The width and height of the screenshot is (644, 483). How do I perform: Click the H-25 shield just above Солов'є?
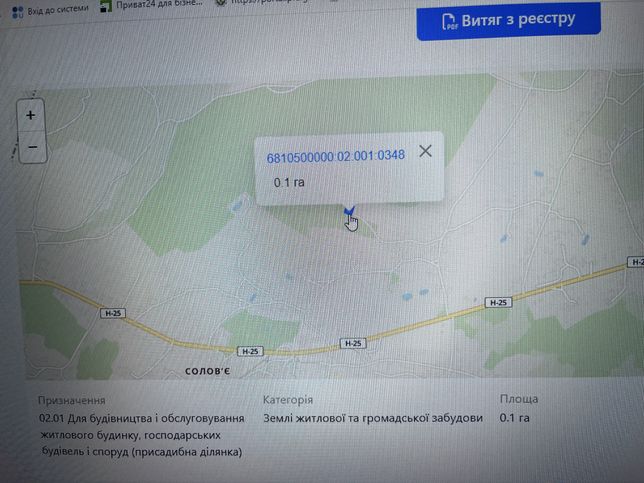(250, 351)
